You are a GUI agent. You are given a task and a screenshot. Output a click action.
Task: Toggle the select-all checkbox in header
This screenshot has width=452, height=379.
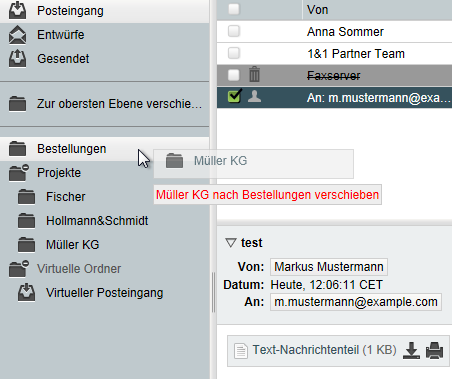coord(234,9)
